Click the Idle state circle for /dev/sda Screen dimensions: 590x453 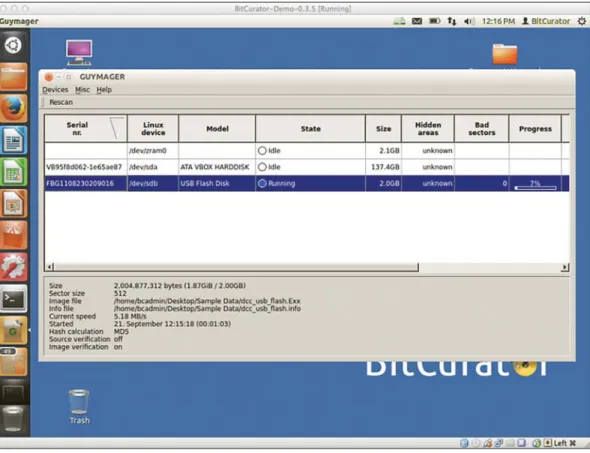(262, 167)
